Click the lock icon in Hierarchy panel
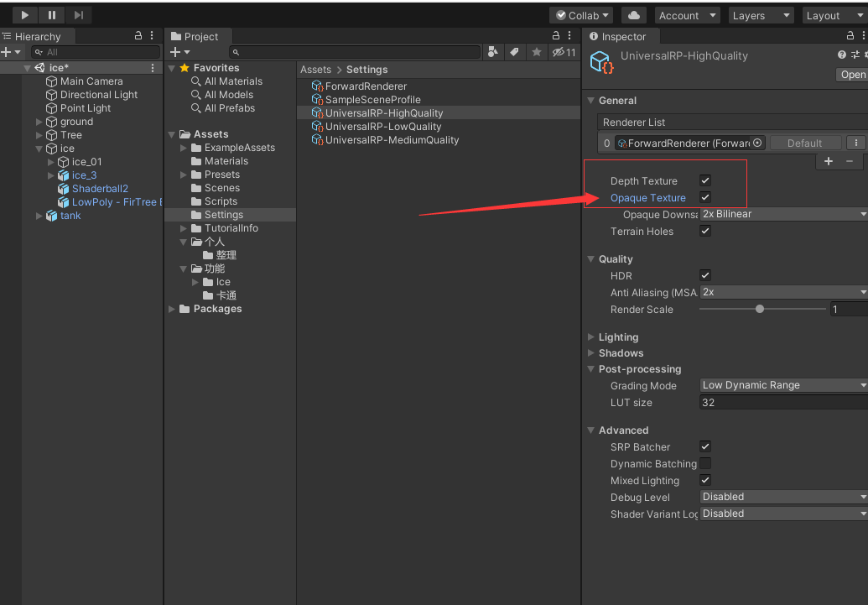The image size is (868, 605). pyautogui.click(x=138, y=36)
